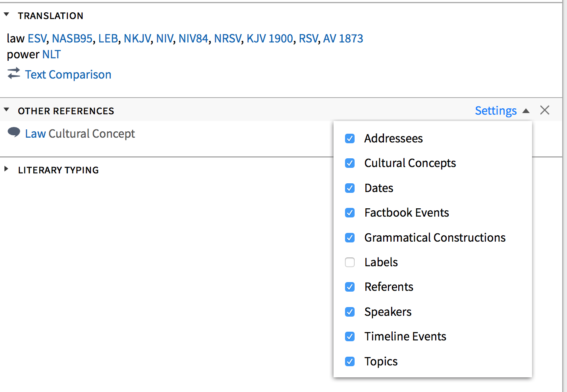The height and width of the screenshot is (392, 567).
Task: Click the Cultural Concepts label in menu
Action: point(410,163)
